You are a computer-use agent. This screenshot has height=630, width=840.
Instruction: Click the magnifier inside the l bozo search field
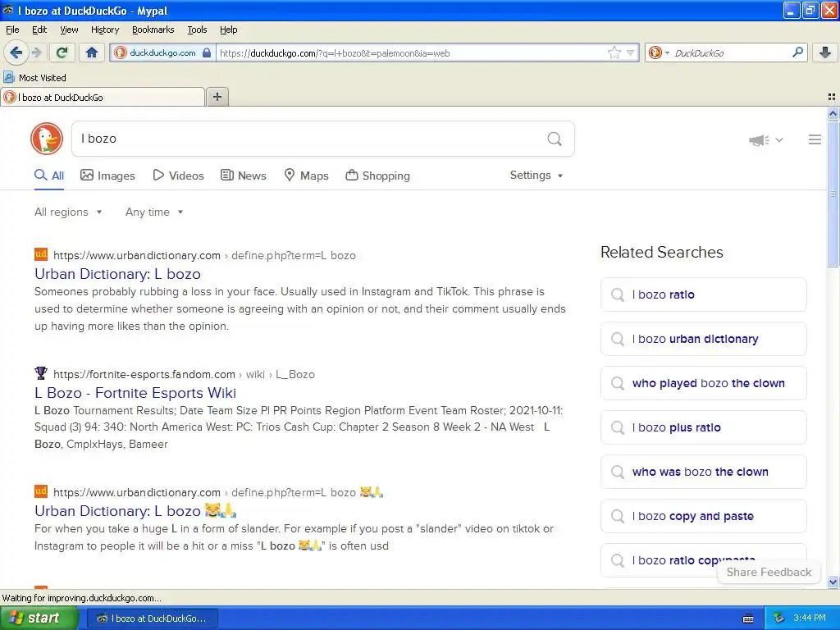pyautogui.click(x=555, y=139)
